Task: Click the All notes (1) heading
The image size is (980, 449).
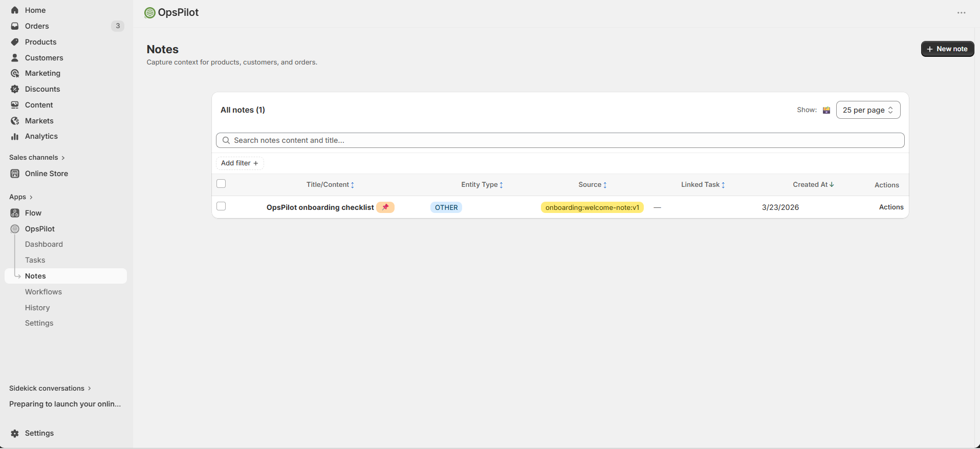Action: pyautogui.click(x=243, y=110)
